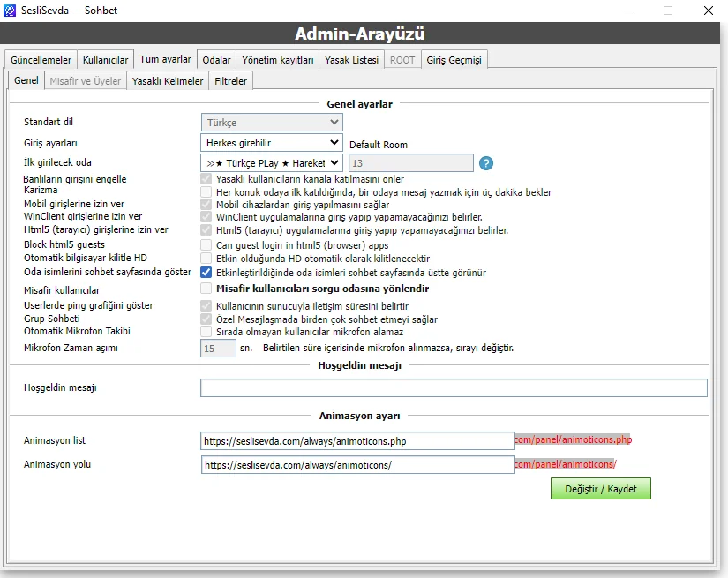Expand the İlk girilecek oda dropdown
Image resolution: width=728 pixels, height=578 pixels.
(x=272, y=163)
